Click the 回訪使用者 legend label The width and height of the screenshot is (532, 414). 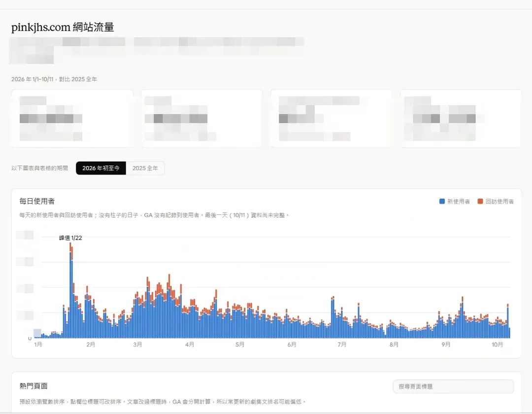point(499,202)
